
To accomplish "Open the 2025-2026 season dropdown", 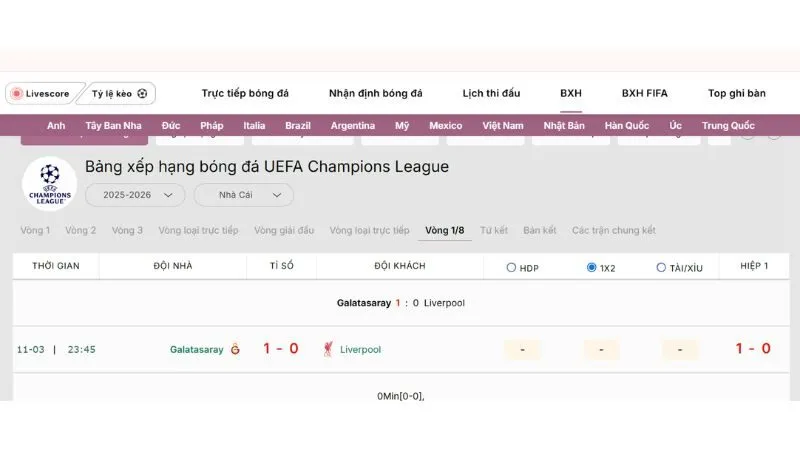I will [x=135, y=195].
